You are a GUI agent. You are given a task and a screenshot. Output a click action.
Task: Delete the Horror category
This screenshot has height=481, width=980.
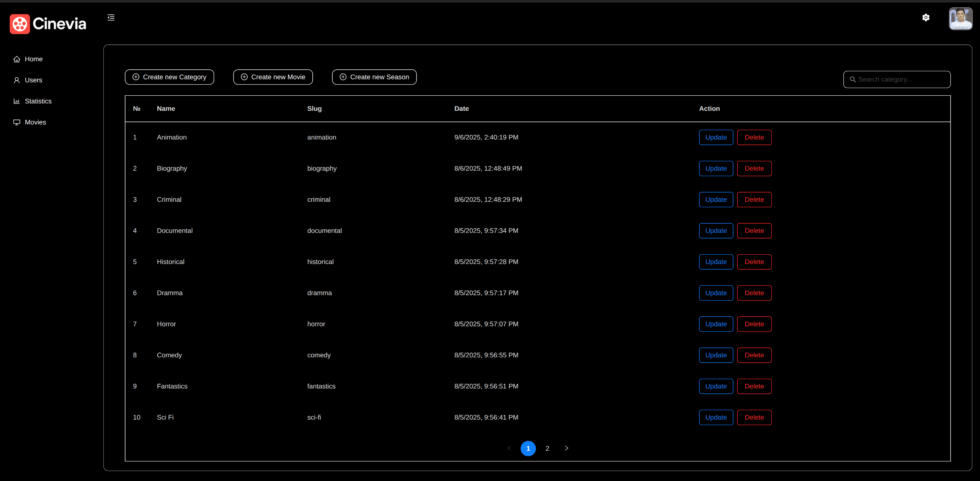[754, 324]
